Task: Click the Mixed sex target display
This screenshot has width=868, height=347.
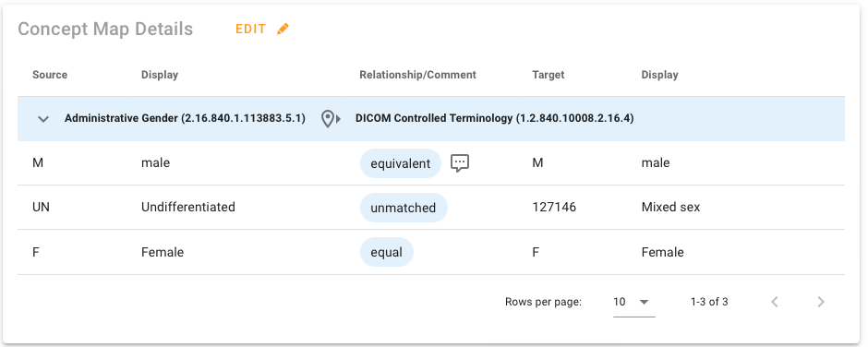Action: point(671,207)
